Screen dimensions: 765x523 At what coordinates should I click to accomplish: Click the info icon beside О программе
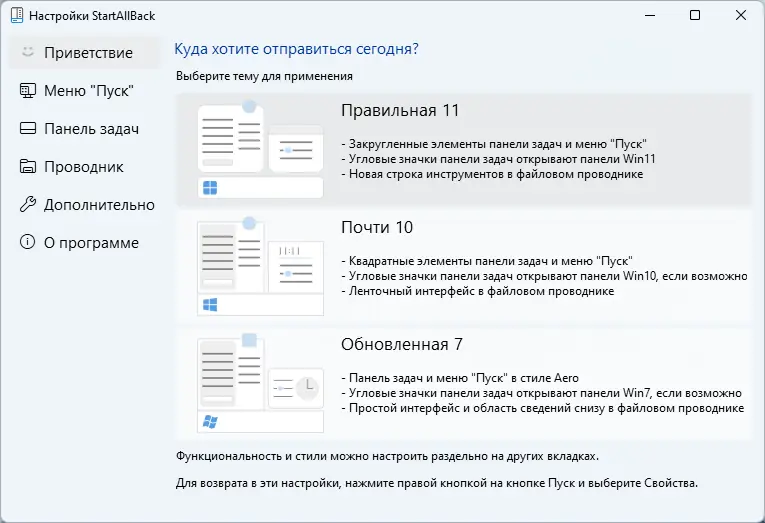[27, 242]
